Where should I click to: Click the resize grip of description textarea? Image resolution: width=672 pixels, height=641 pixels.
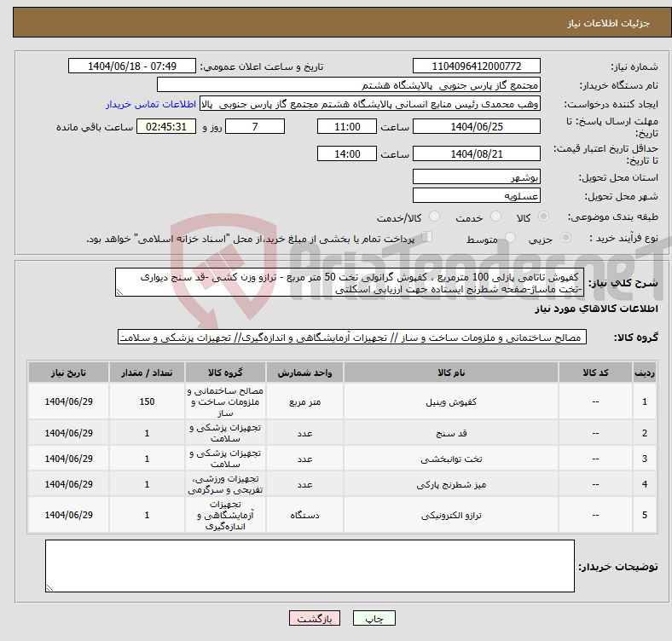[x=119, y=292]
